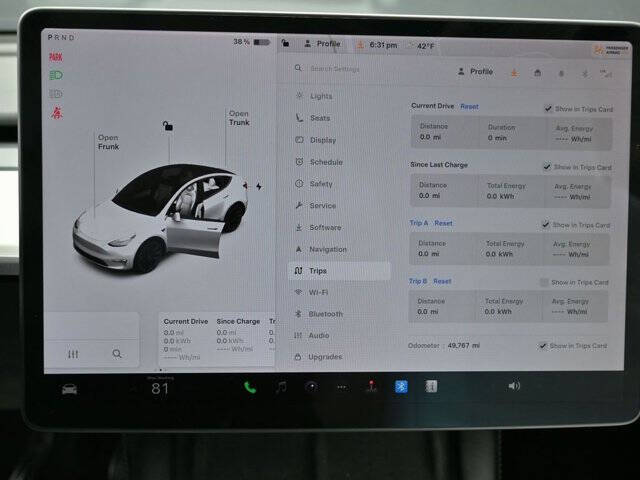Uncheck Show in Trips Card for Odometer
The width and height of the screenshot is (640, 480).
coord(542,345)
